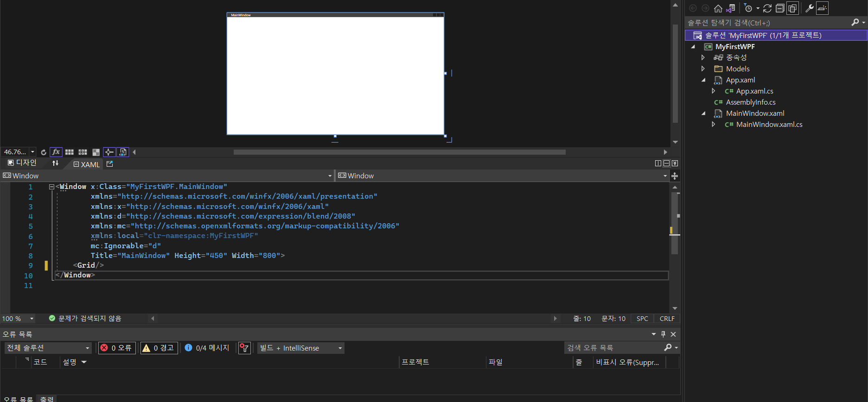Switch to the XAML tab

[87, 164]
